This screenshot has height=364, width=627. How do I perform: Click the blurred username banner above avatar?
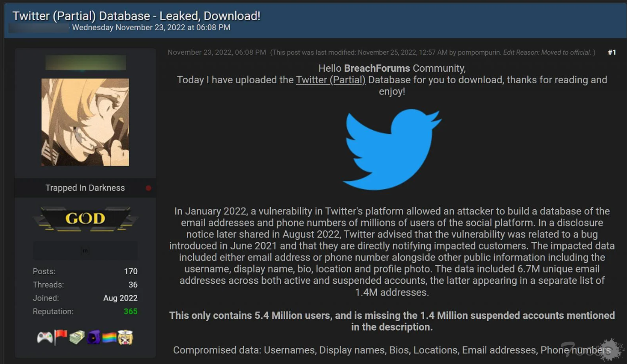[86, 62]
